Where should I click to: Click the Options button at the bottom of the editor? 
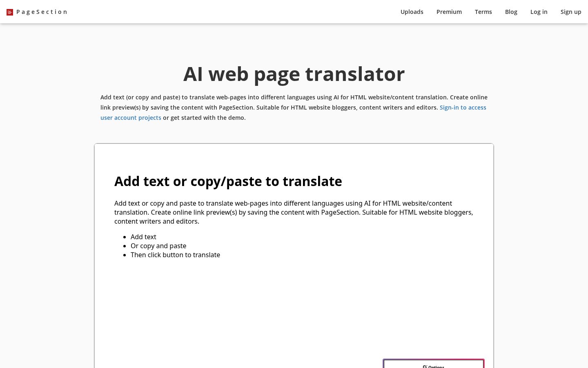[x=434, y=364]
